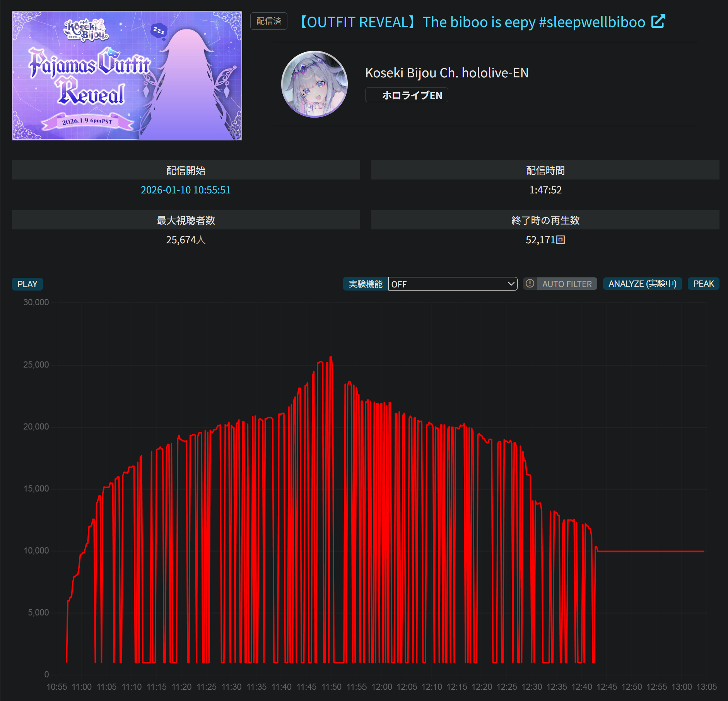The height and width of the screenshot is (701, 728).
Task: Click the info icon on AUTO FILTER
Action: coord(530,284)
